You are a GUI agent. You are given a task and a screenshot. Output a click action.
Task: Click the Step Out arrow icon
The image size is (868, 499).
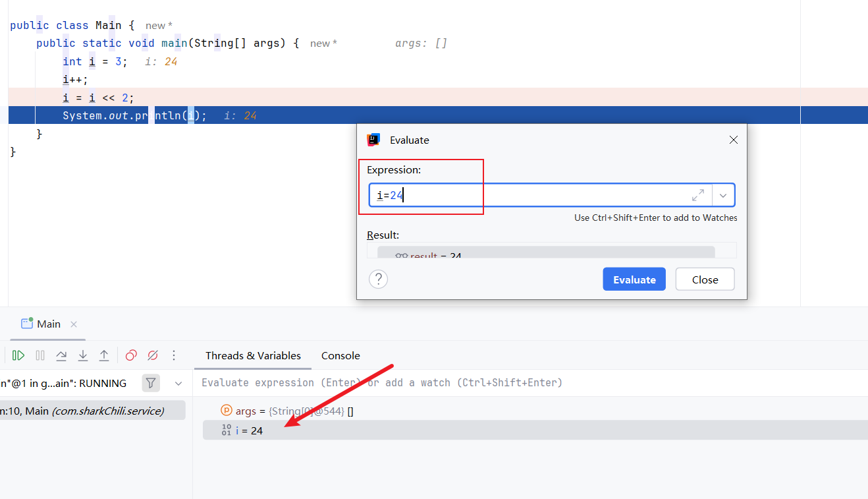click(x=104, y=355)
